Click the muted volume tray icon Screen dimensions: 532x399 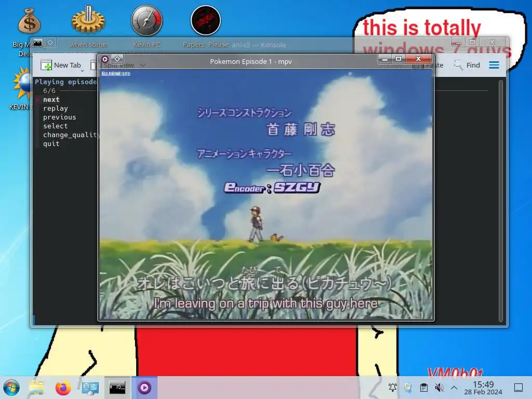[439, 387]
